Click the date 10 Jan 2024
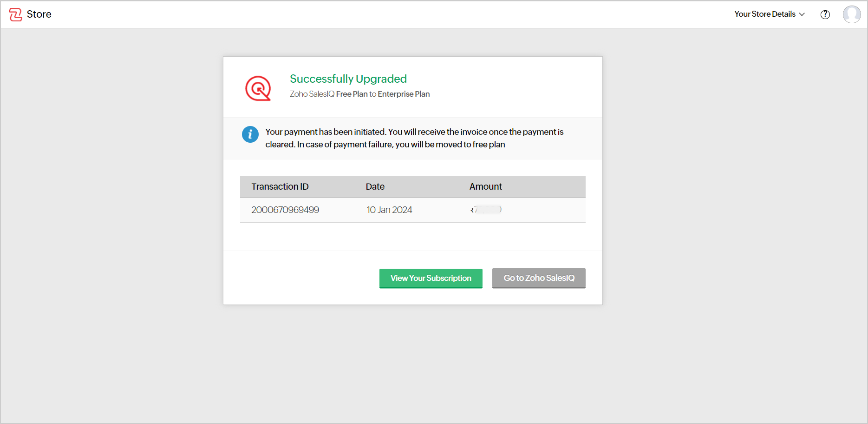 pyautogui.click(x=389, y=210)
